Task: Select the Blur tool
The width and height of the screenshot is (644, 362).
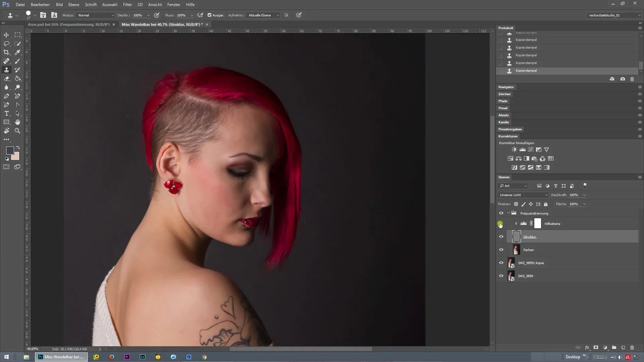Action: click(6, 87)
